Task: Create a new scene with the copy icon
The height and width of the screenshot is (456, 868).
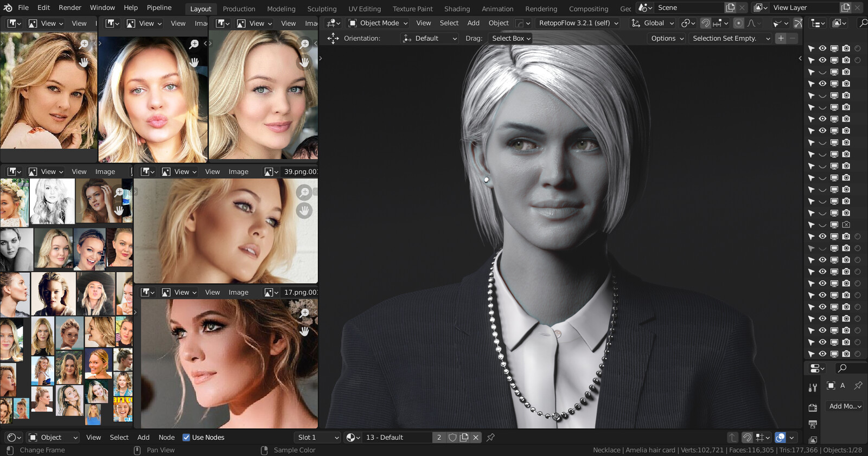Action: 731,8
